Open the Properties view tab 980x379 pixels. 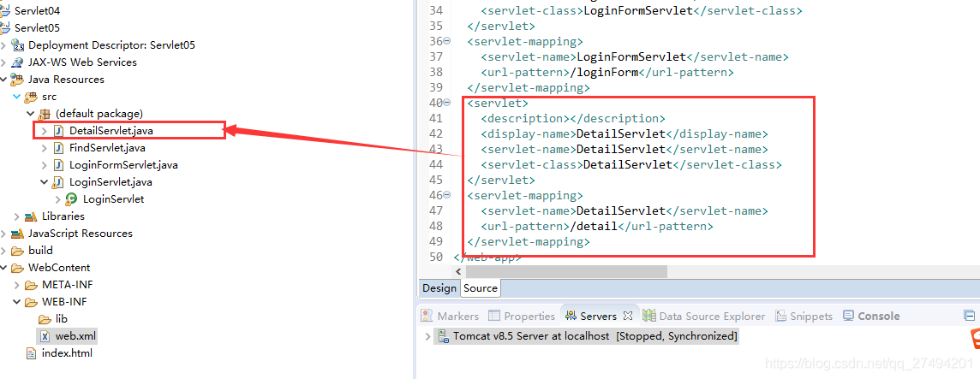point(522,316)
